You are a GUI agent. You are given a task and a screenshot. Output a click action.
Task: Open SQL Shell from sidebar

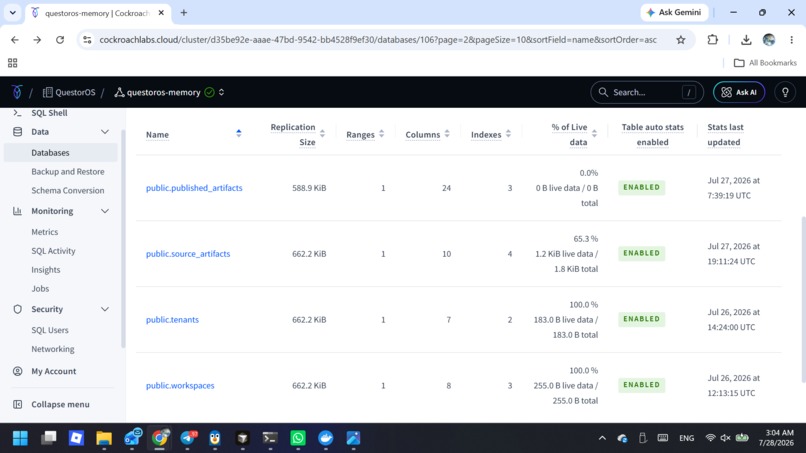pyautogui.click(x=49, y=113)
